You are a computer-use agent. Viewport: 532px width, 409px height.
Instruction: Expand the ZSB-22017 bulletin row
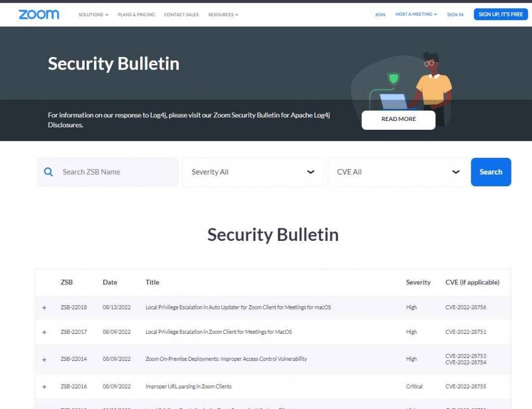[44, 332]
